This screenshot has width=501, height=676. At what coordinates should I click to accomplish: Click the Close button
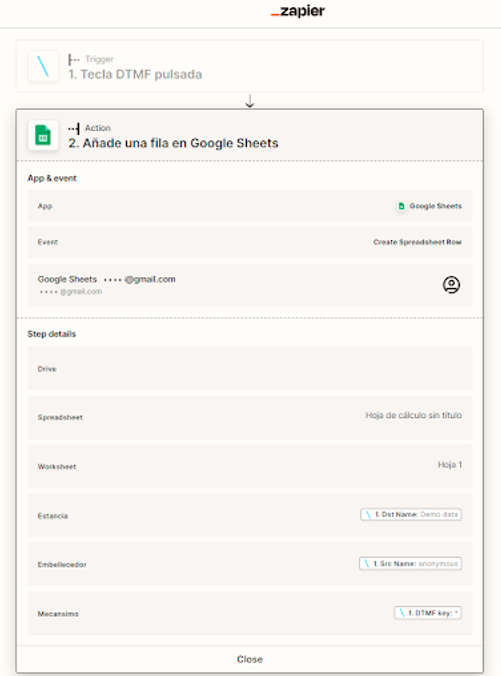(250, 659)
